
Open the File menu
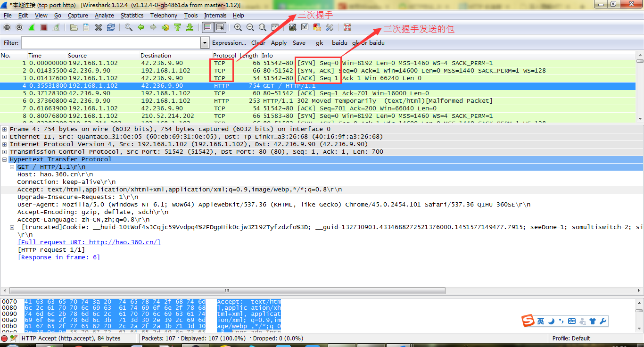8,16
